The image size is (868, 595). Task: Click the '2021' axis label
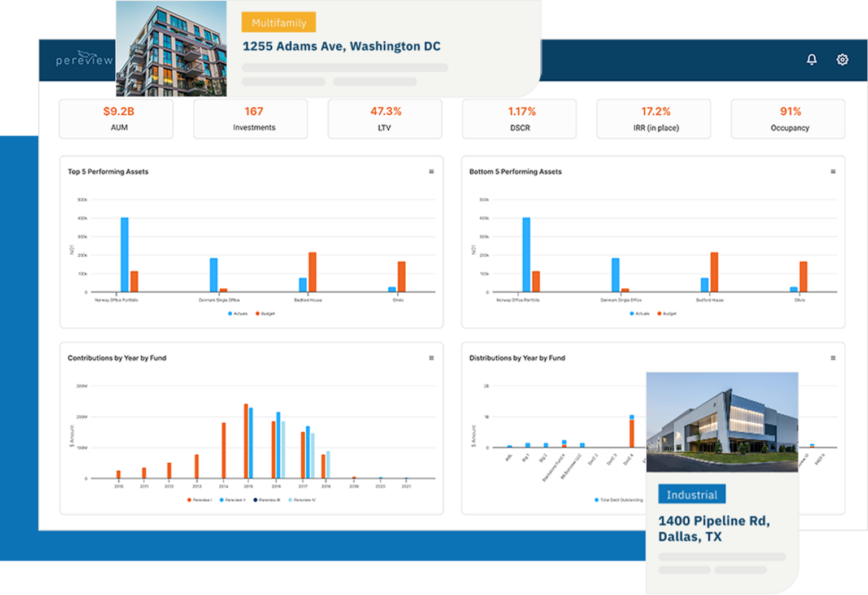tap(406, 487)
